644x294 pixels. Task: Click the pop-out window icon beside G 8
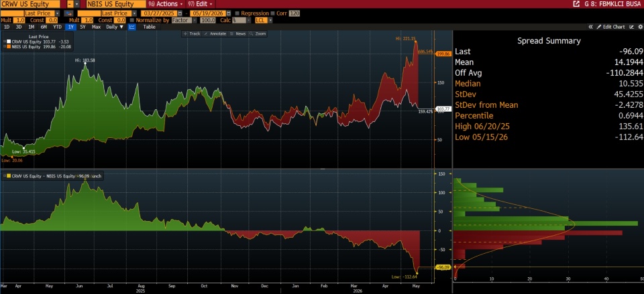[x=576, y=4]
